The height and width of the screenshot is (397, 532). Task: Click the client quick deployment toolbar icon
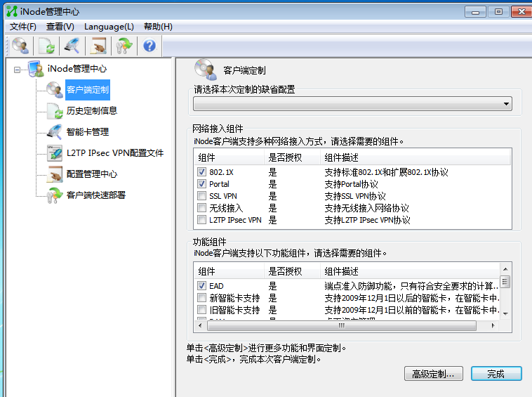(124, 46)
